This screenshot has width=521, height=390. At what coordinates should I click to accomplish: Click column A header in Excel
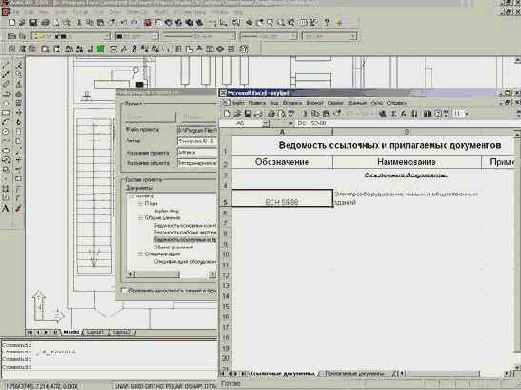[x=282, y=132]
